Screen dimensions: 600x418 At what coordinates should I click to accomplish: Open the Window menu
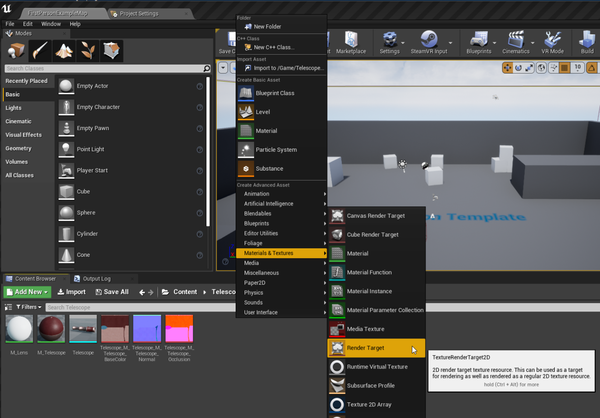pos(51,24)
